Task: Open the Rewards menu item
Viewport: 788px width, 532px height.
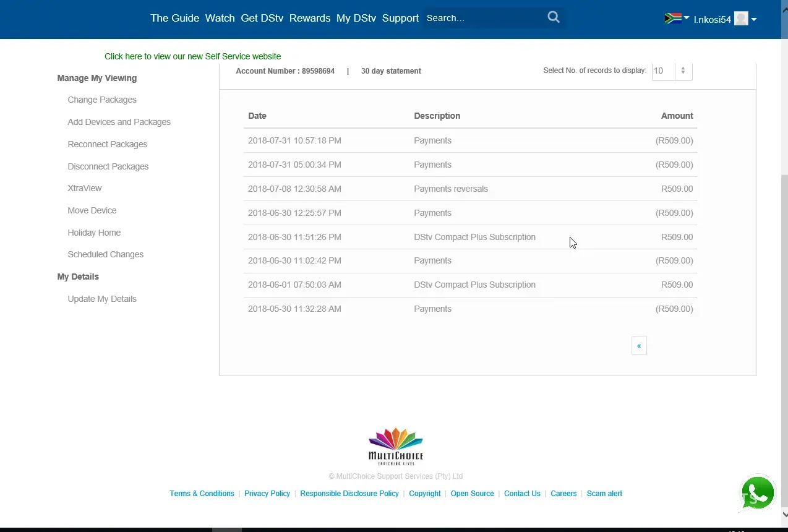Action: [x=310, y=18]
